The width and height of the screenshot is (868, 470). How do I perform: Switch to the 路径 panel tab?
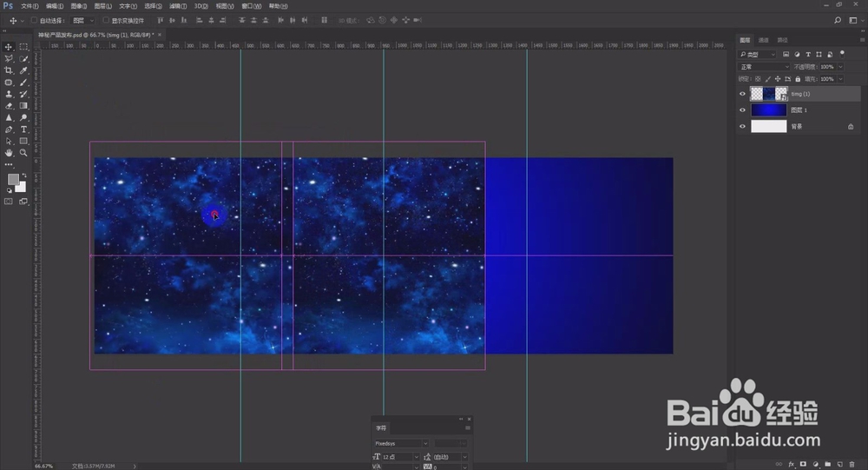[x=782, y=40]
